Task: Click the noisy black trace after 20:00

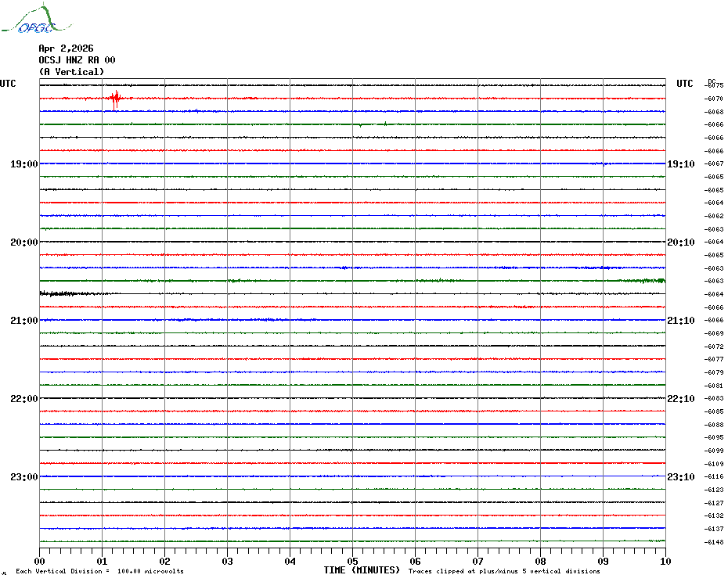Action: [x=59, y=294]
